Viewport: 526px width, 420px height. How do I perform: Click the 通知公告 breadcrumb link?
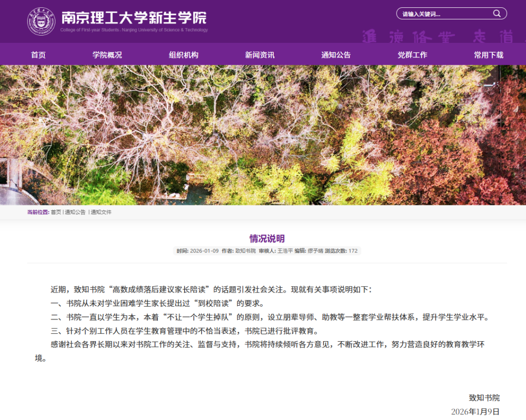pyautogui.click(x=75, y=212)
